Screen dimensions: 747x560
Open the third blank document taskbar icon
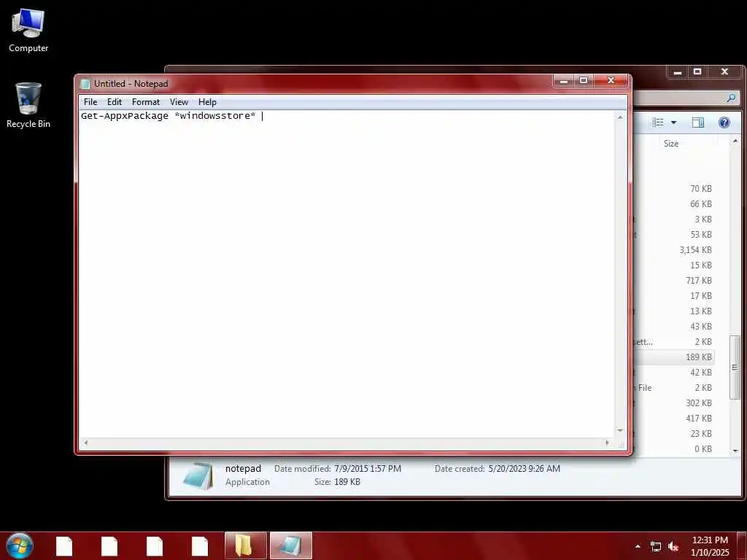coord(155,546)
